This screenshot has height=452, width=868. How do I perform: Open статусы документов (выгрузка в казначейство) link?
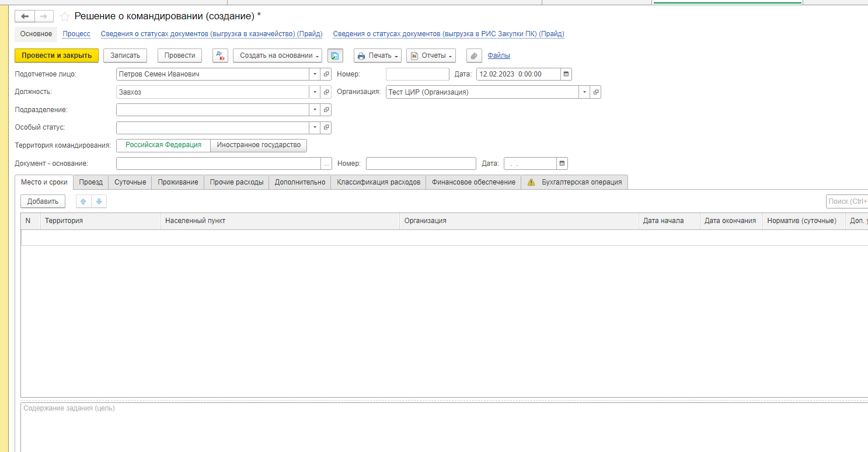[212, 34]
